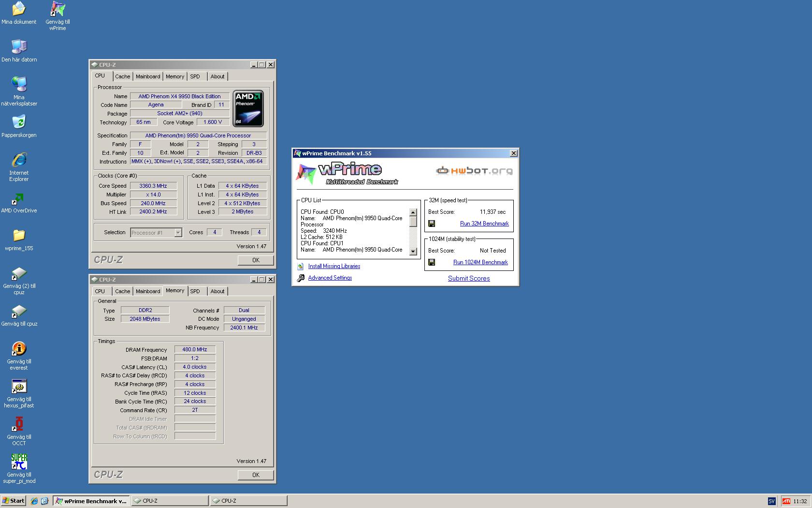The image size is (812, 508).
Task: Click the SV language indicator in the tray
Action: 771,501
